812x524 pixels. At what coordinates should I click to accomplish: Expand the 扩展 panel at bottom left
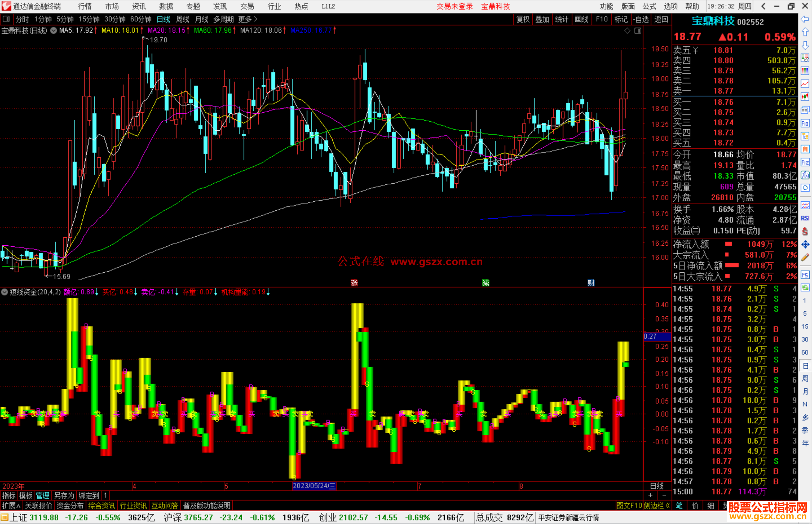(11, 506)
